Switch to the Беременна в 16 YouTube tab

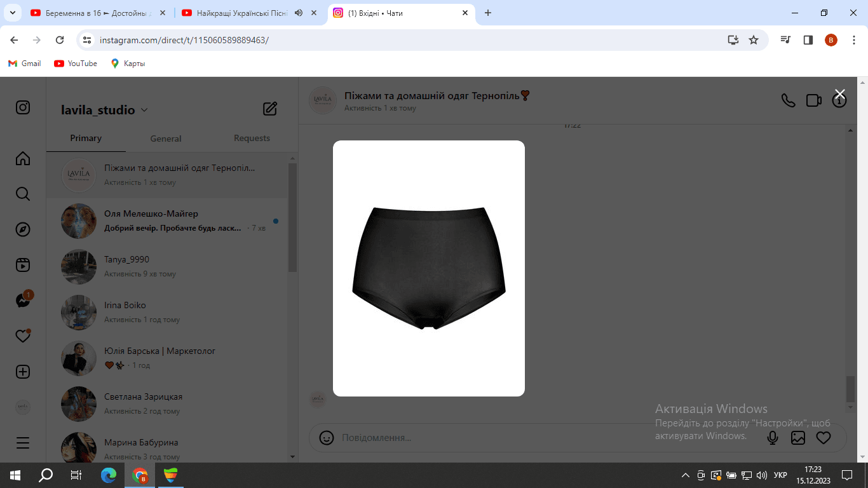coord(98,13)
